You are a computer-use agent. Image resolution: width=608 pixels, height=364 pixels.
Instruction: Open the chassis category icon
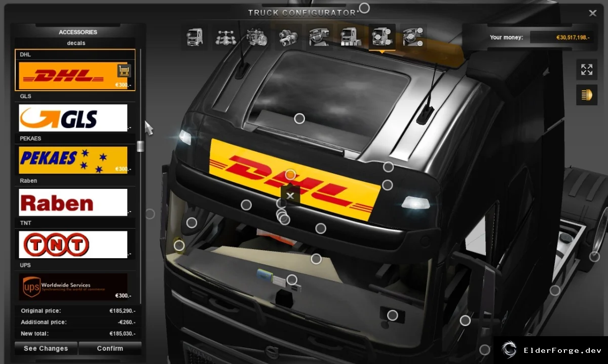pyautogui.click(x=225, y=37)
